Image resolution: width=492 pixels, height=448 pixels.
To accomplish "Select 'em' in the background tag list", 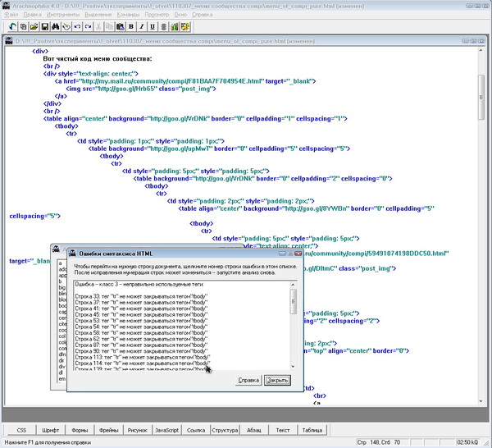I will (x=61, y=378).
